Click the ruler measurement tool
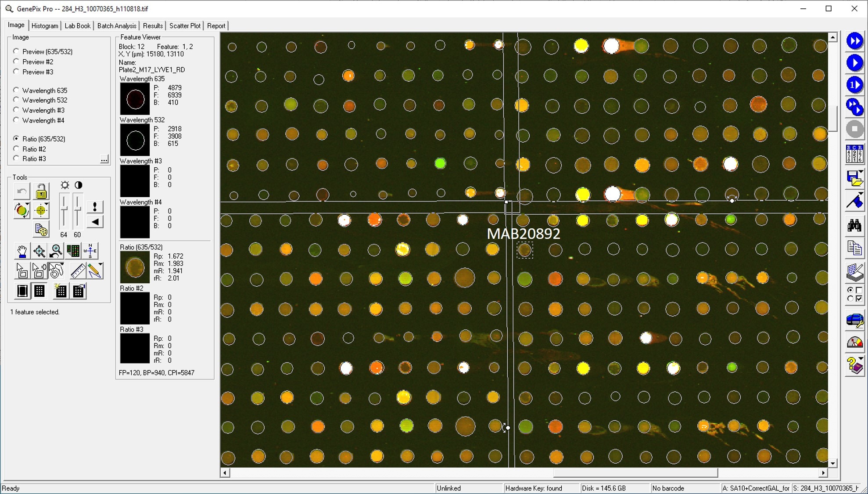This screenshot has width=868, height=494. tap(78, 270)
